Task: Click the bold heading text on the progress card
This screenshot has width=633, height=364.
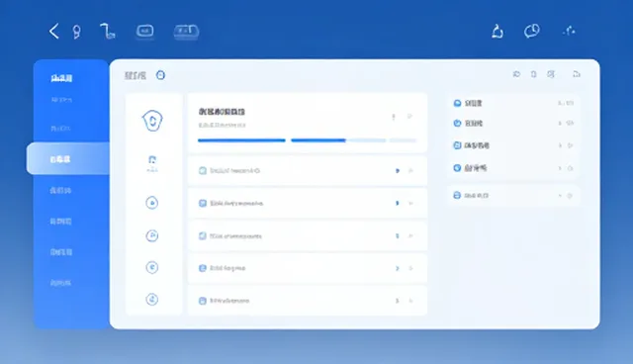Action: [x=222, y=112]
